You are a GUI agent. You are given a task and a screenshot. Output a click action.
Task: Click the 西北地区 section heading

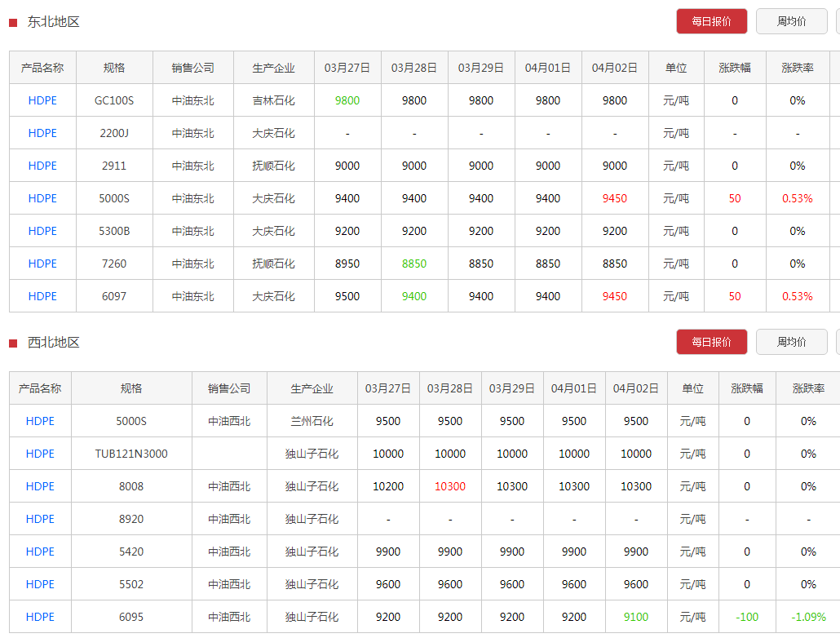[54, 343]
